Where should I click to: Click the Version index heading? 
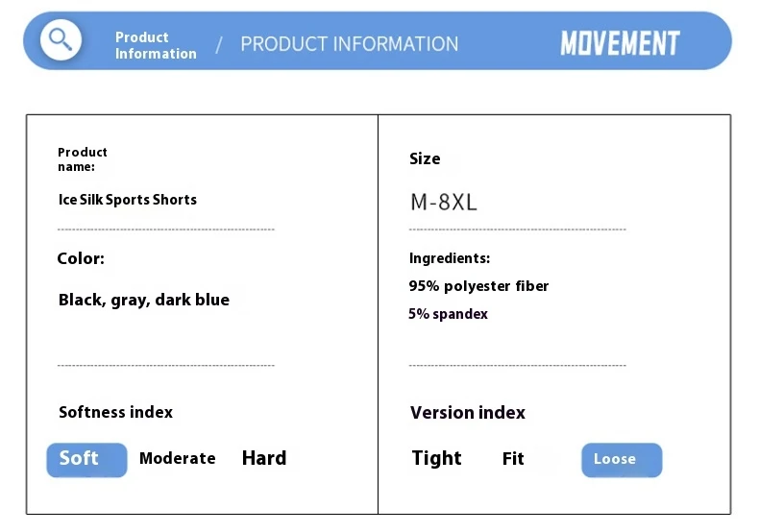click(467, 413)
